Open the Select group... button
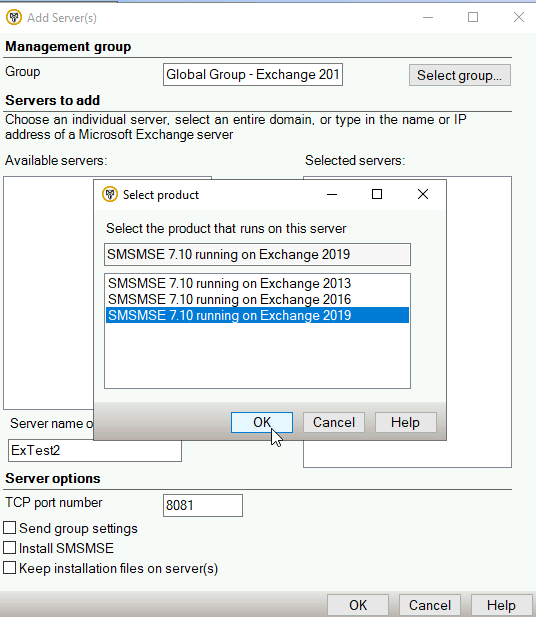This screenshot has width=536, height=617. click(x=460, y=75)
